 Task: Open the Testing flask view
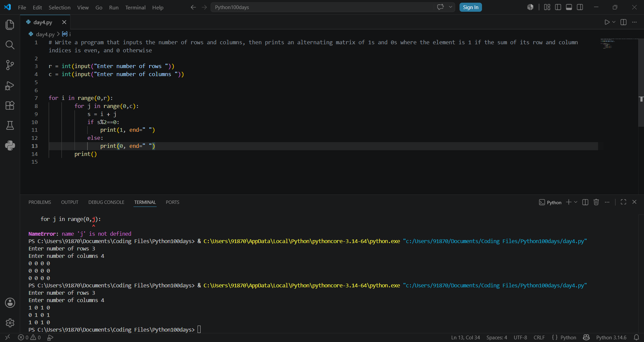coord(10,125)
